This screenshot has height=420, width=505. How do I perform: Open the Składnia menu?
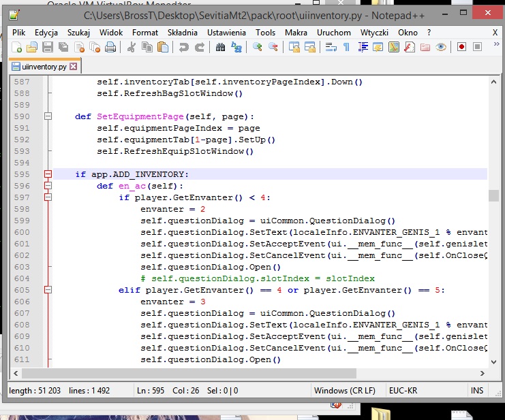tap(182, 33)
